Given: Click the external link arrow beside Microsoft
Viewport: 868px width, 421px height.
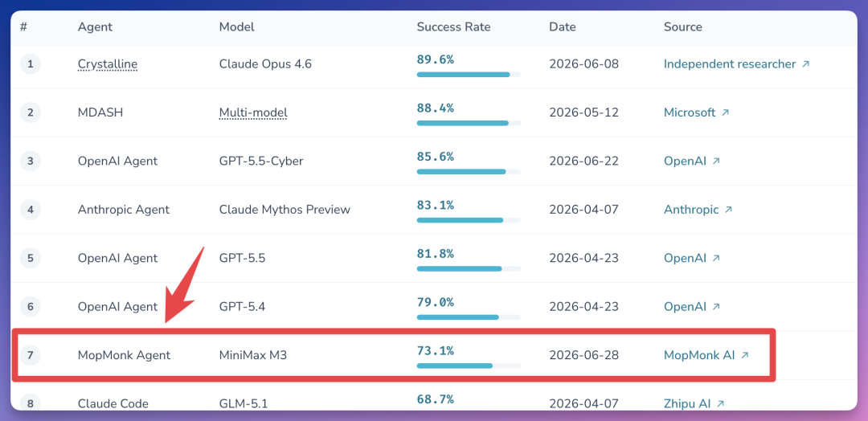Looking at the screenshot, I should pyautogui.click(x=725, y=112).
